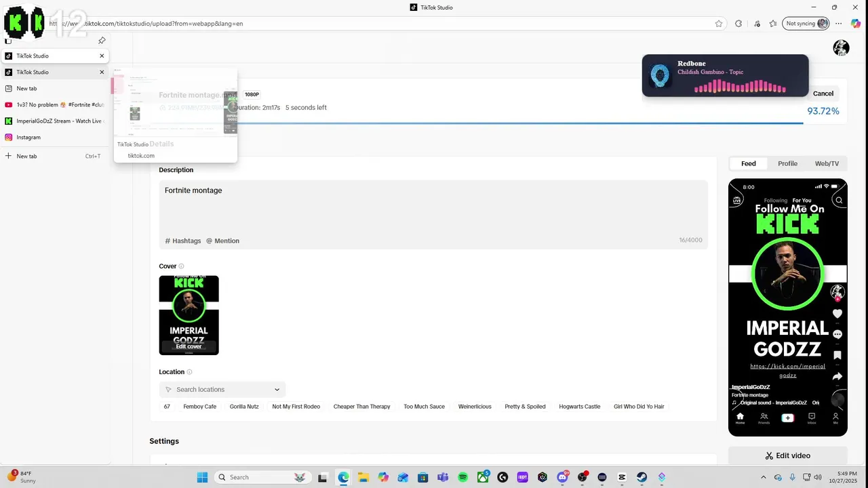Select the Too Much Sauce location
The image size is (868, 488).
click(x=424, y=407)
